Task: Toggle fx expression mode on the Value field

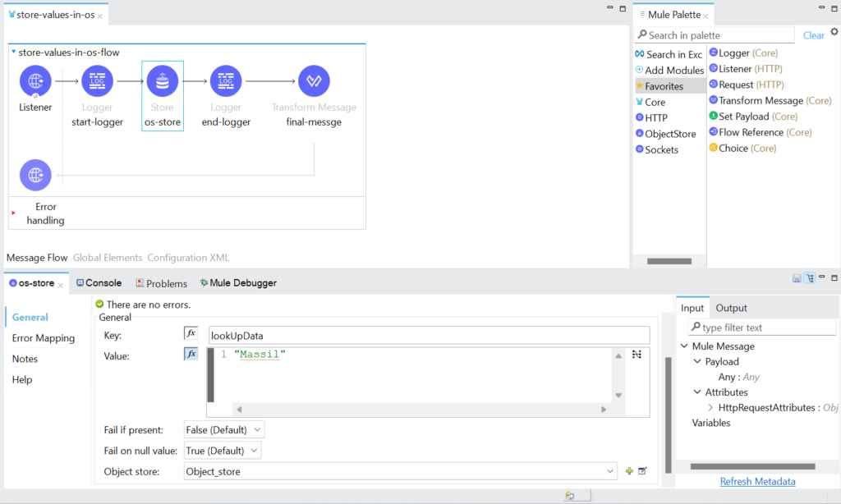Action: (191, 355)
